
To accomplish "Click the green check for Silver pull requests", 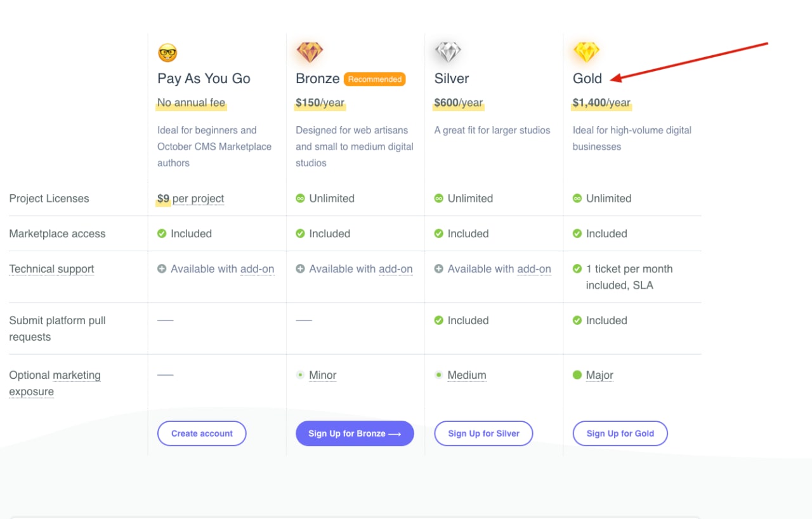I will pos(438,320).
